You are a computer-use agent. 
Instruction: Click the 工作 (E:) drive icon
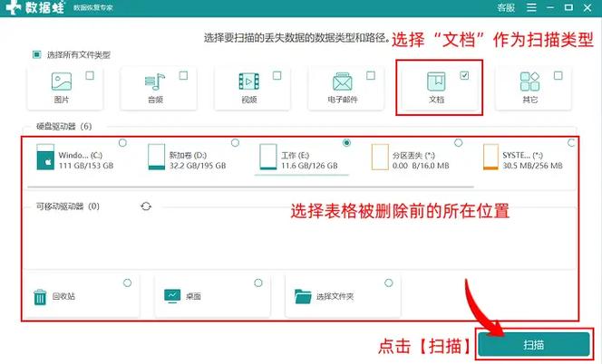pyautogui.click(x=268, y=157)
